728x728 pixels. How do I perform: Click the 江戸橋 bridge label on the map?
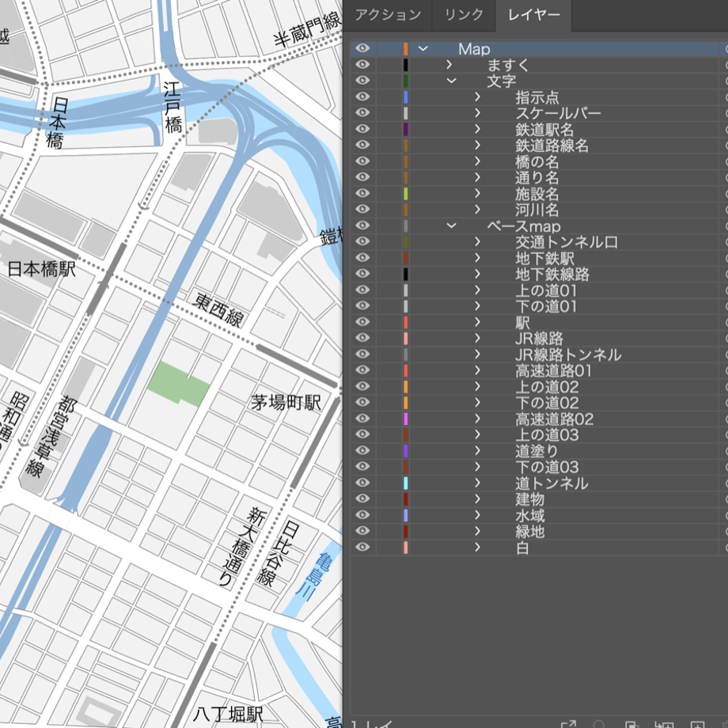[173, 108]
